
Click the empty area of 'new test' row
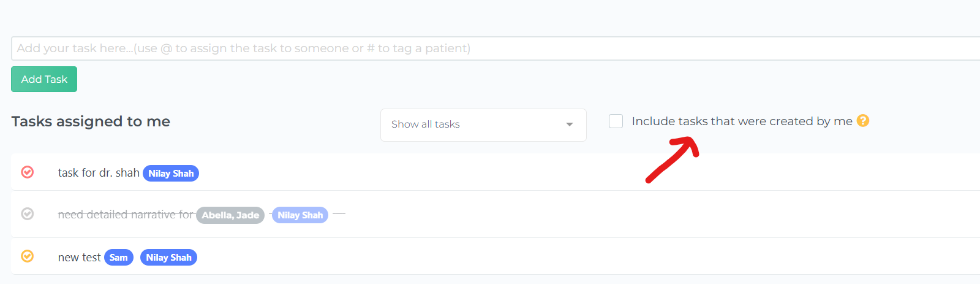click(x=588, y=256)
